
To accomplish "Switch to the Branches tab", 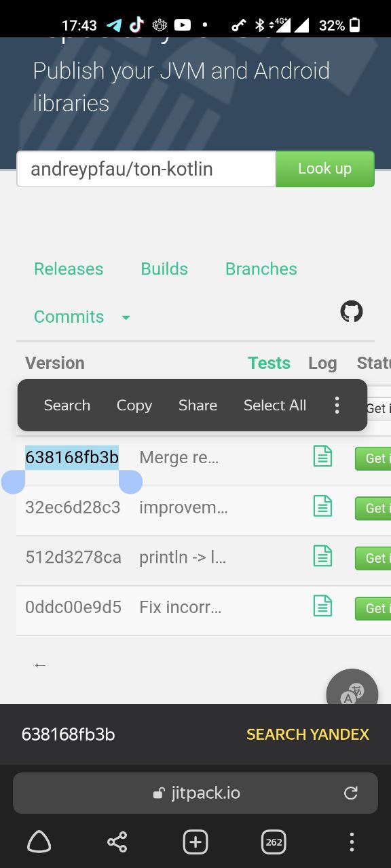I will pos(261,269).
